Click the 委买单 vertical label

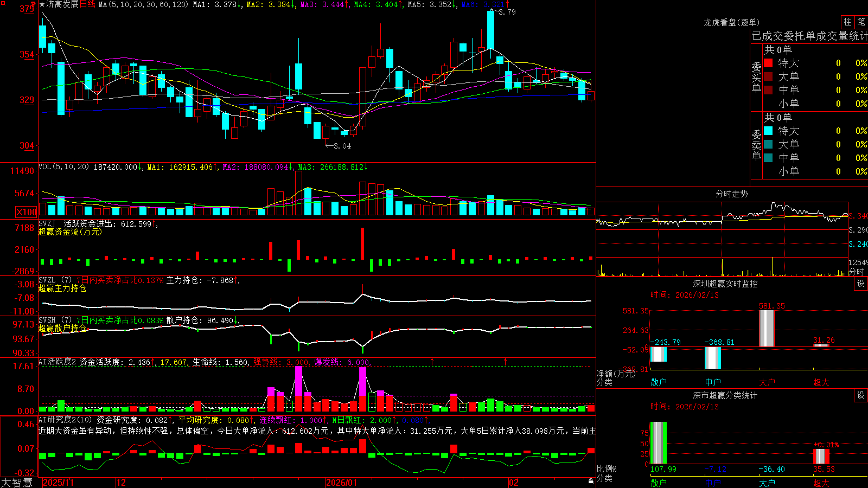[756, 78]
